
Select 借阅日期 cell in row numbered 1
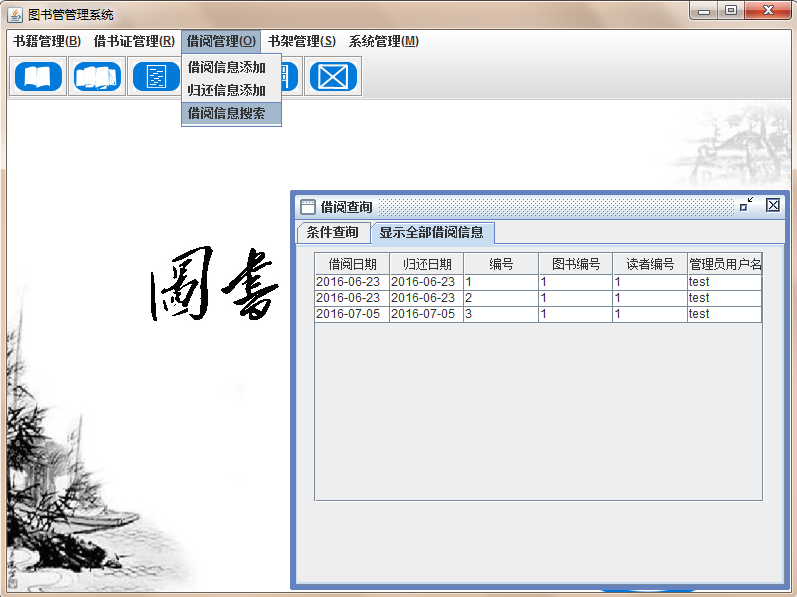point(352,282)
